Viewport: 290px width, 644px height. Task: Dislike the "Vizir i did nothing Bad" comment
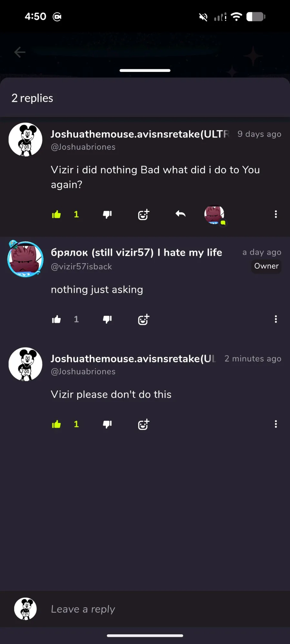tap(107, 215)
